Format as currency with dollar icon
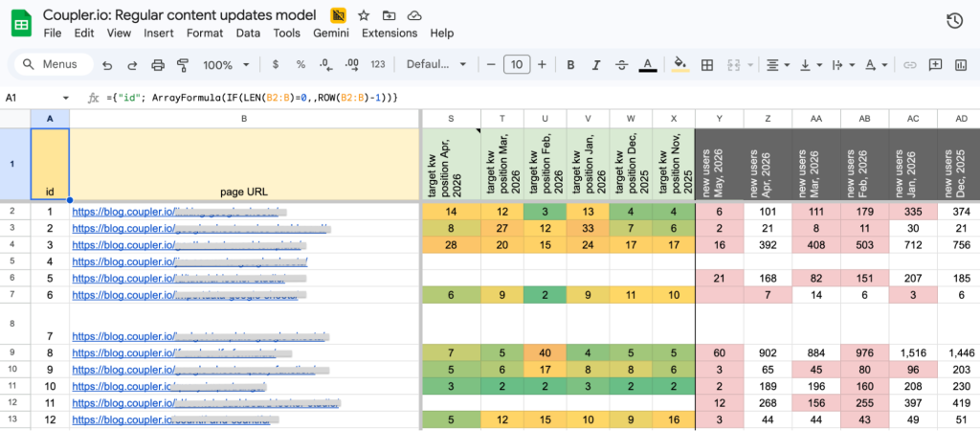The height and width of the screenshot is (431, 980). (x=276, y=64)
